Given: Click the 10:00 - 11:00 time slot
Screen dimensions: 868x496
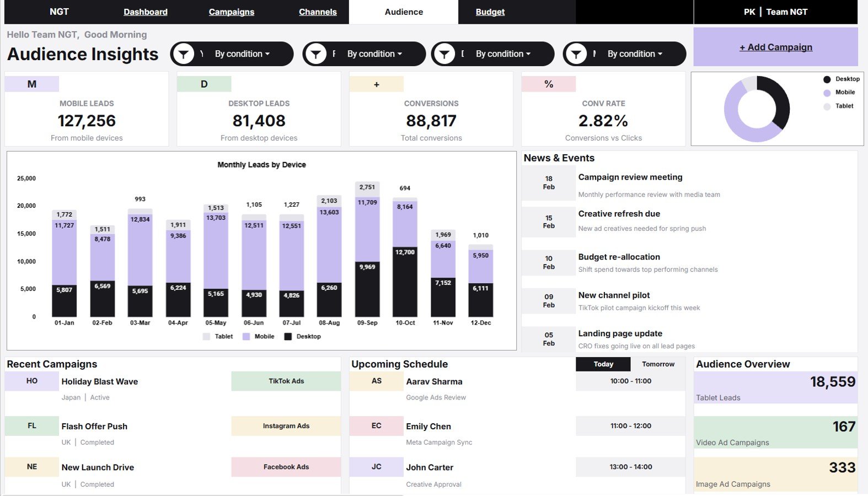Looking at the screenshot, I should 631,381.
